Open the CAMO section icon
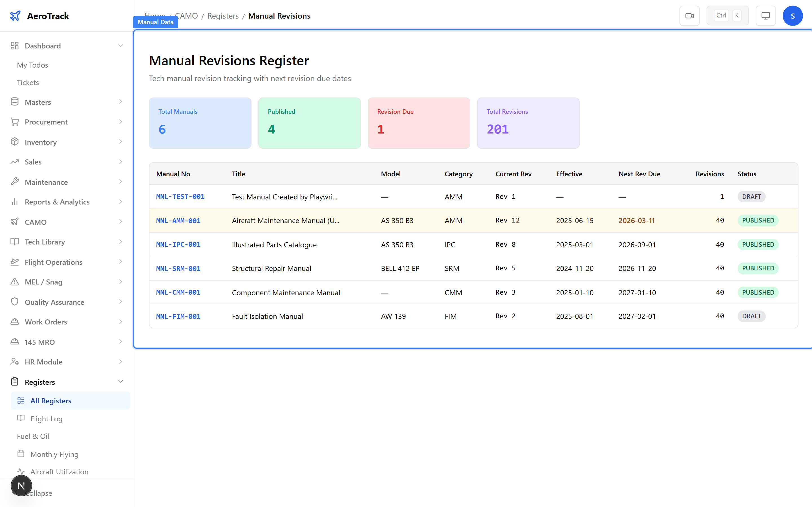812x507 pixels. 15,222
